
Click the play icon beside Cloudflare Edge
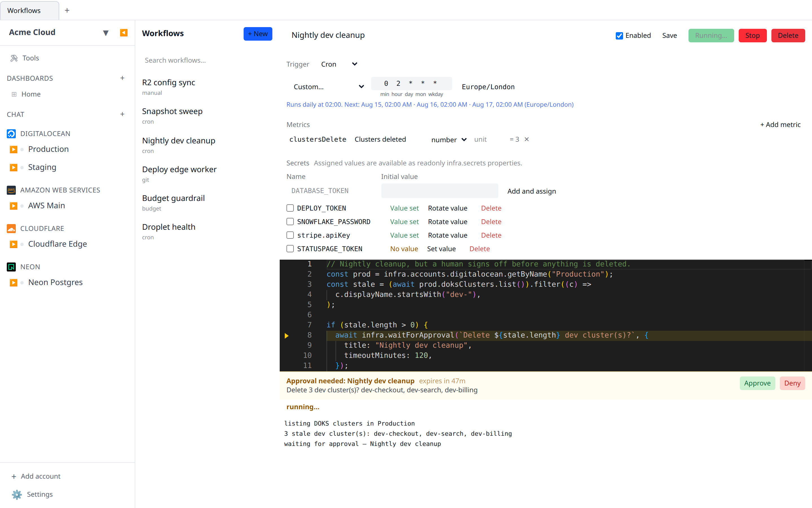click(14, 244)
